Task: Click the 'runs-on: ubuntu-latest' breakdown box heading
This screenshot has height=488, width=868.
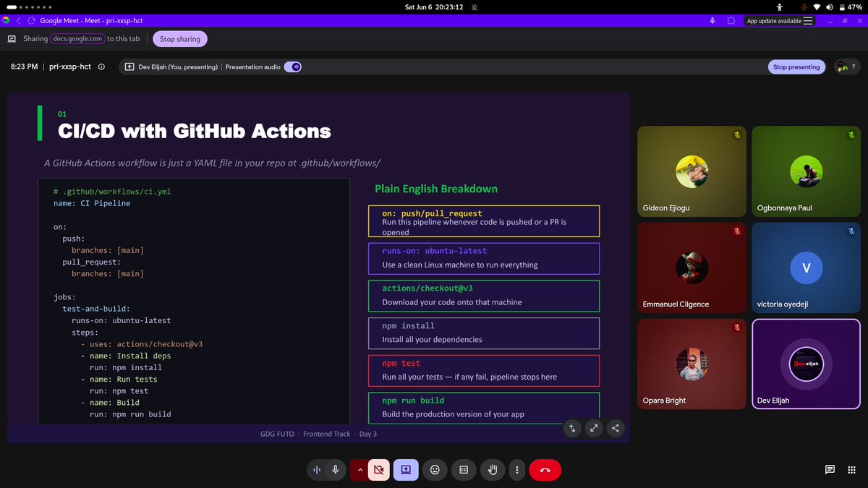Action: pyautogui.click(x=435, y=251)
